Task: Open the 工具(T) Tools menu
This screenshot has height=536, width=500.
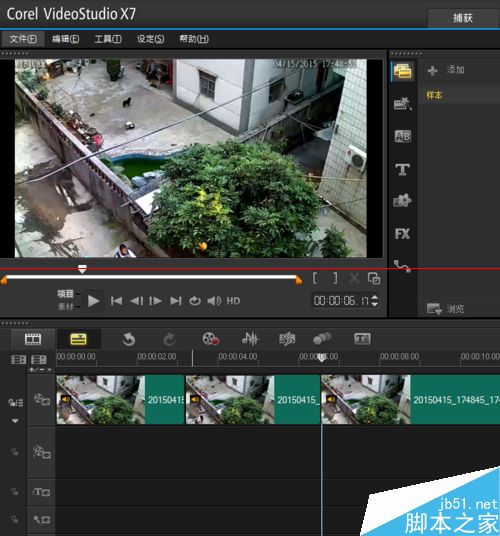Action: 108,39
